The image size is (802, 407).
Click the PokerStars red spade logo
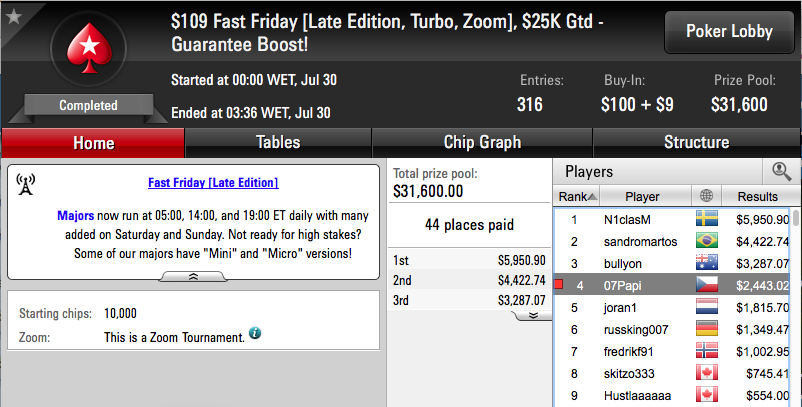click(89, 49)
